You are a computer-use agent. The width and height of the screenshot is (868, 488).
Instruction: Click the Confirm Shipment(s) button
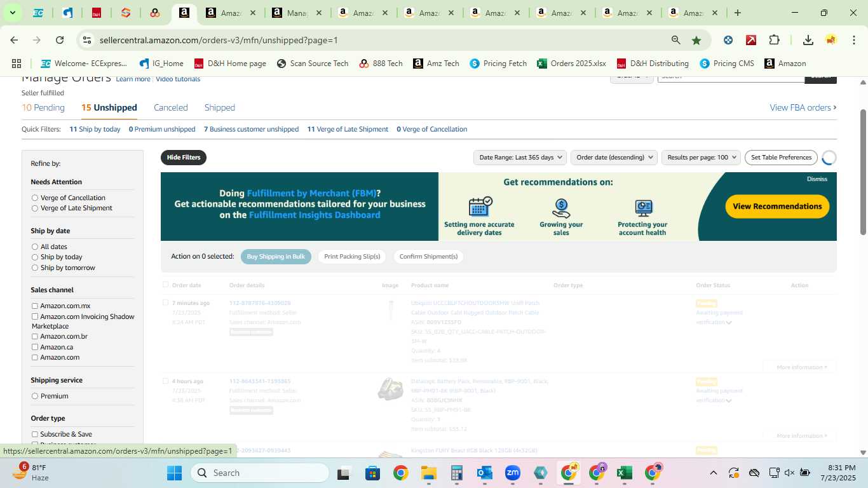pos(428,257)
